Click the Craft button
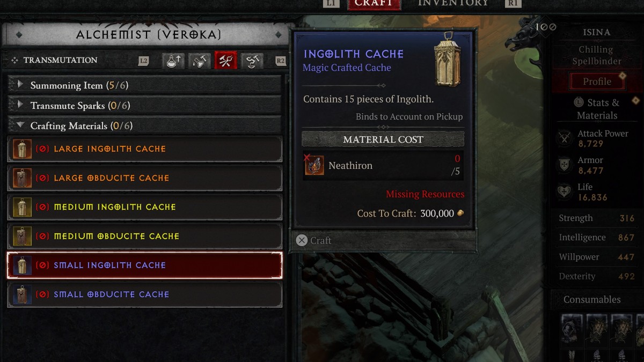The image size is (644, 362). [x=383, y=241]
